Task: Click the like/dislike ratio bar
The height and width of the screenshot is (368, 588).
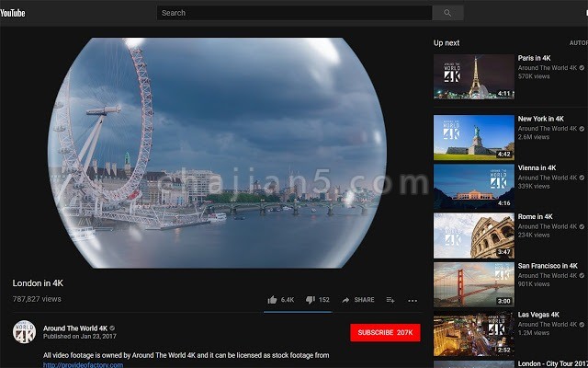Action: click(298, 312)
